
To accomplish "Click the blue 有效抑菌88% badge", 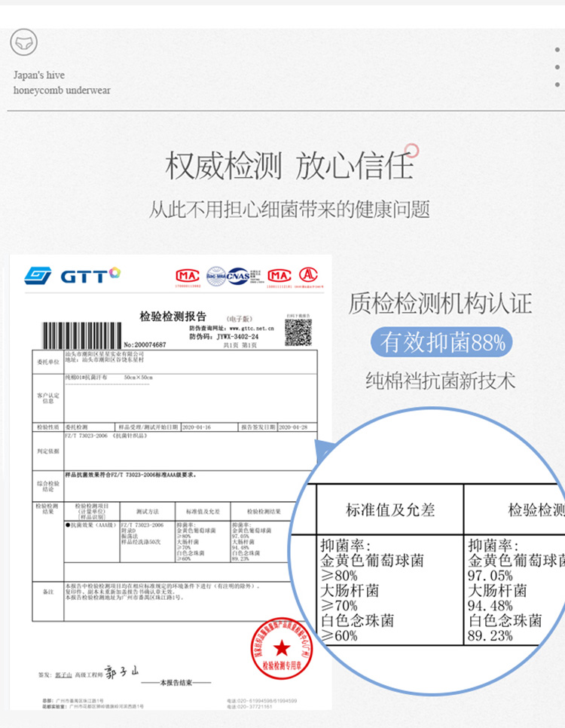I will click(442, 344).
